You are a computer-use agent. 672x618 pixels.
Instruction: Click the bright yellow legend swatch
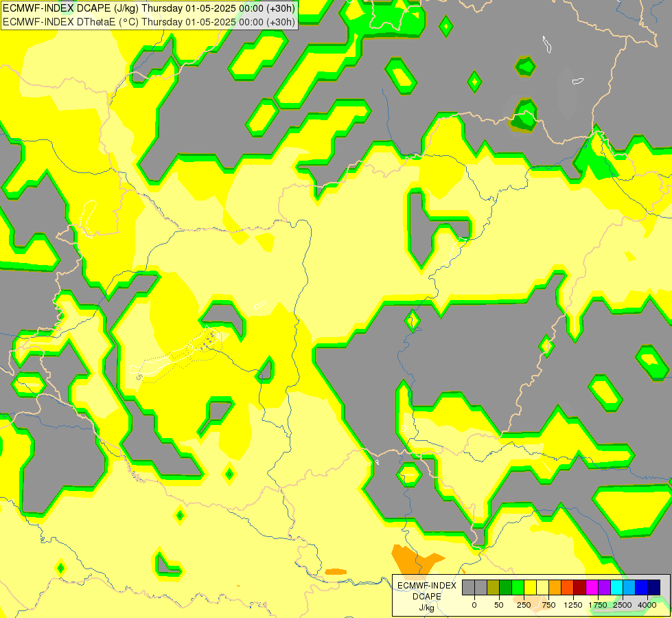pyautogui.click(x=530, y=587)
